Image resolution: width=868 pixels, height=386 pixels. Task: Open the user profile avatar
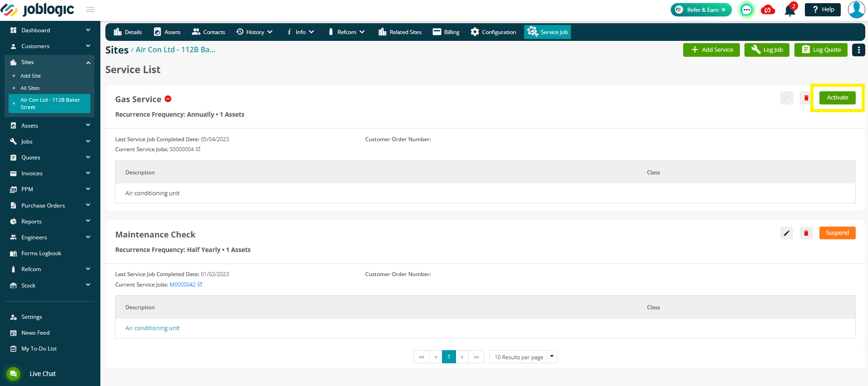[856, 10]
